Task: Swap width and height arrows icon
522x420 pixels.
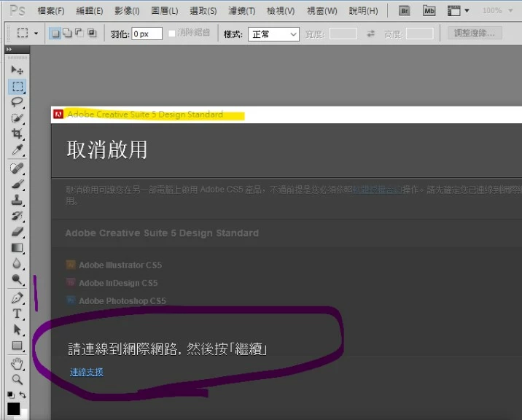Action: click(x=370, y=34)
